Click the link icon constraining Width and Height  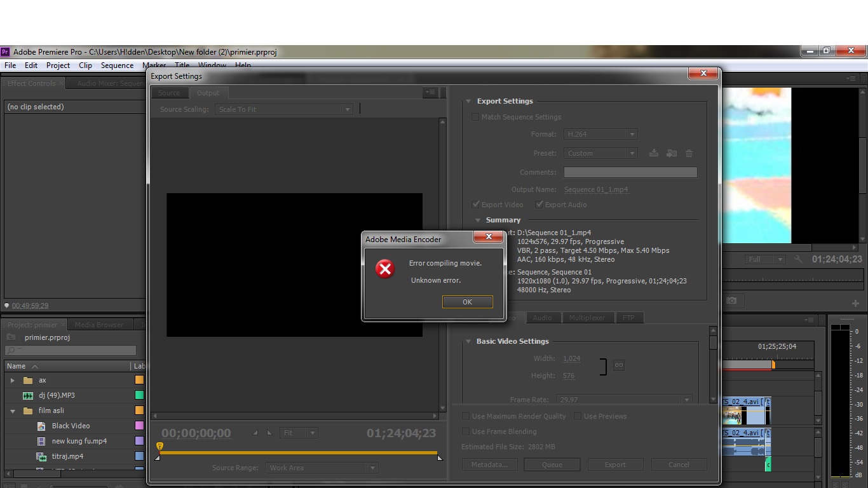(x=618, y=365)
